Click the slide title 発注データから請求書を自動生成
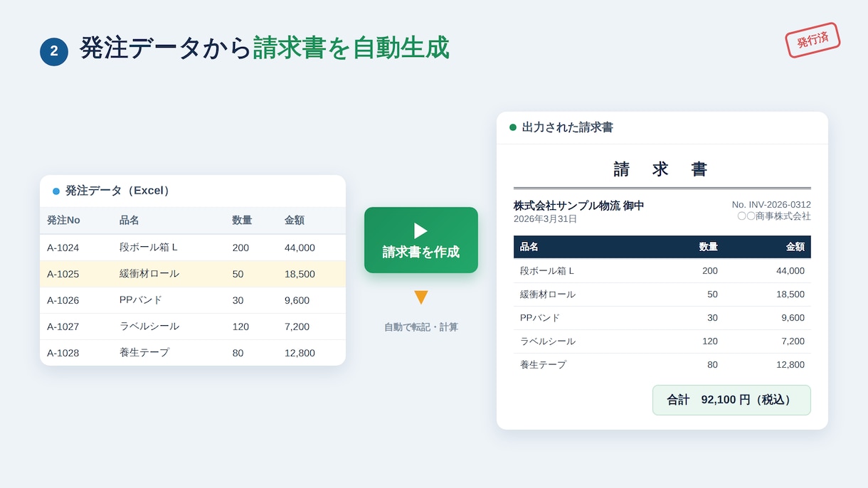Screen dimensions: 868x488 265,48
